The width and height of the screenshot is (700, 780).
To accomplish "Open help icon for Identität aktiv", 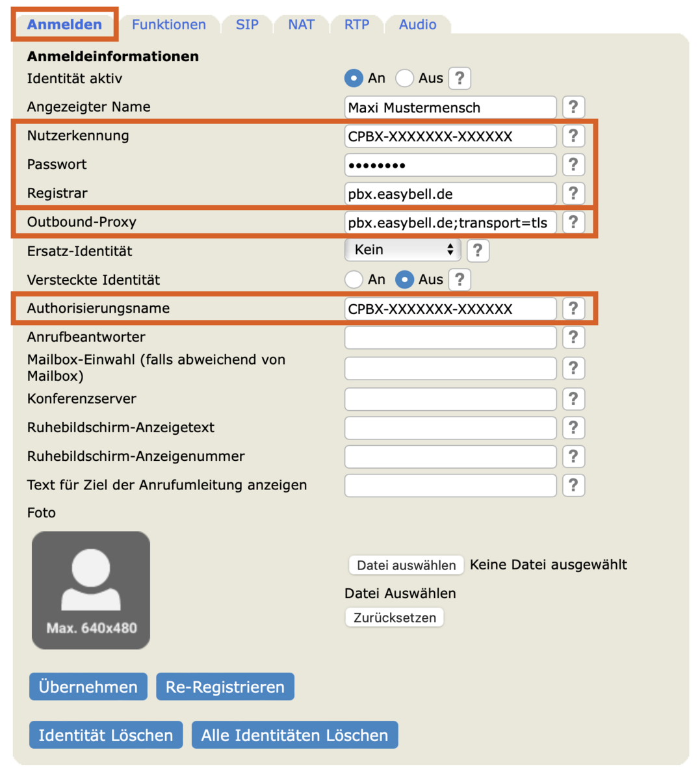I will (x=460, y=79).
